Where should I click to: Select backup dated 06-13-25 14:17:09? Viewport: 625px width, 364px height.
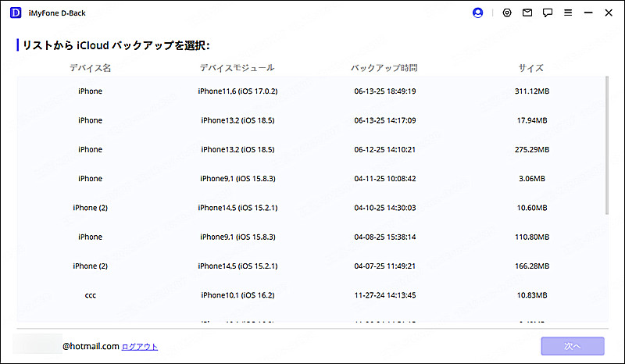tap(312, 120)
